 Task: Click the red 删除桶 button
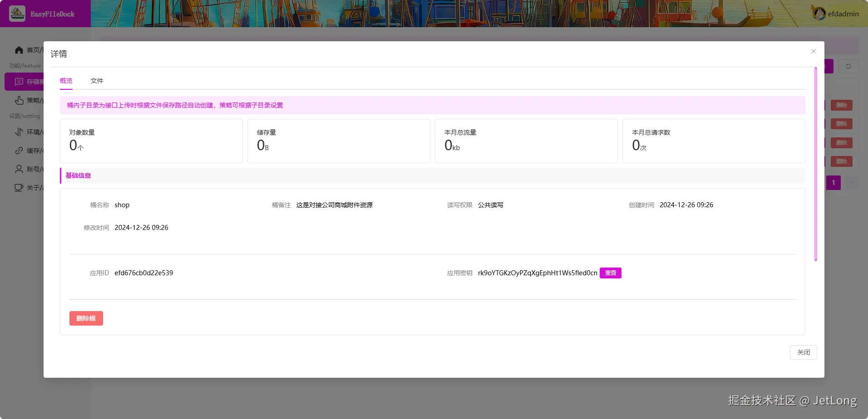click(x=86, y=318)
